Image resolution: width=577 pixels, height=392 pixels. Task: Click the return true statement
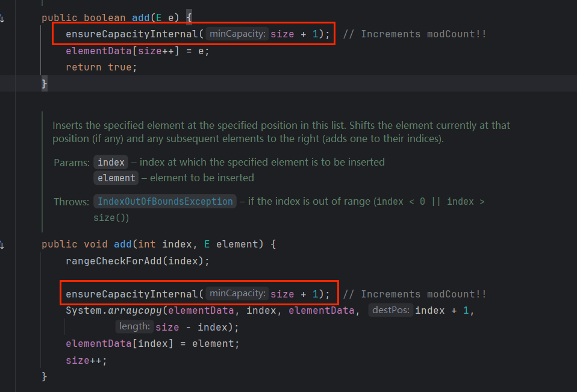point(101,67)
